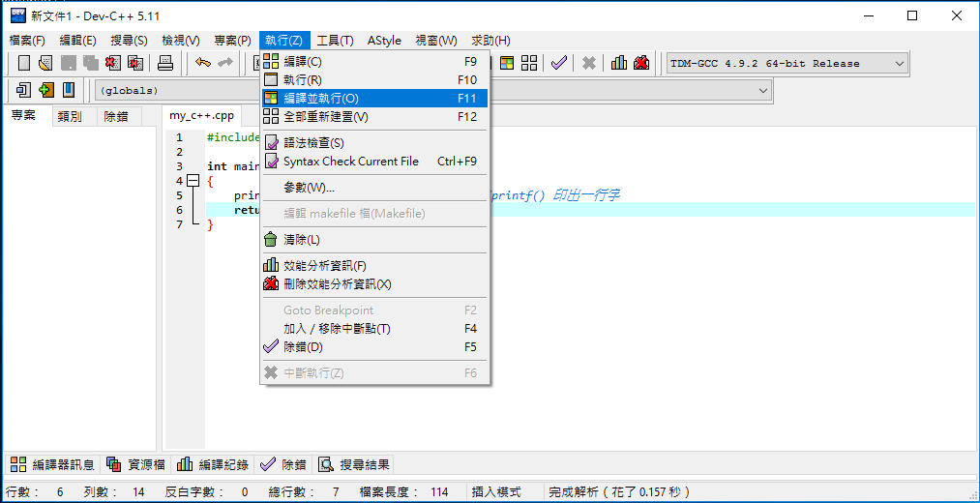The height and width of the screenshot is (503, 980).
Task: Open 參數(W)... menu entry
Action: 375,188
